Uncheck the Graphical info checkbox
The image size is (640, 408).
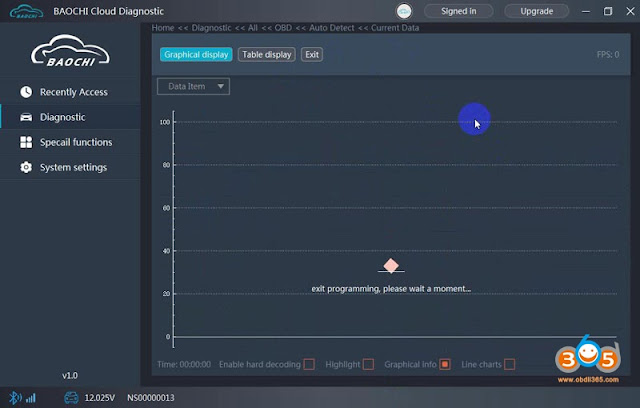[x=445, y=364]
